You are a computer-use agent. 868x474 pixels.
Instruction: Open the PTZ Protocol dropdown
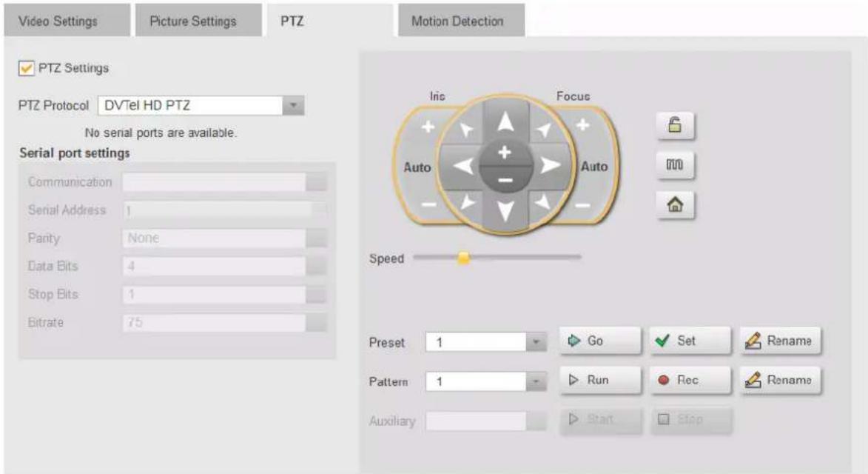(x=293, y=105)
